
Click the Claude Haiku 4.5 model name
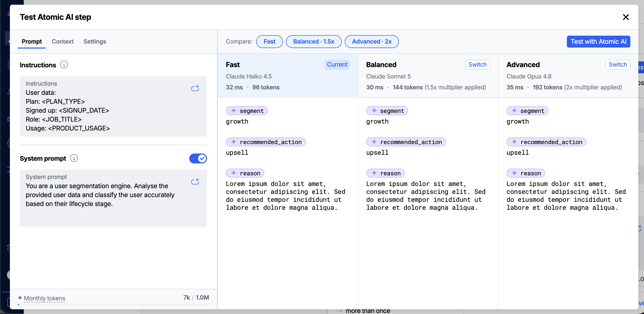(x=249, y=76)
